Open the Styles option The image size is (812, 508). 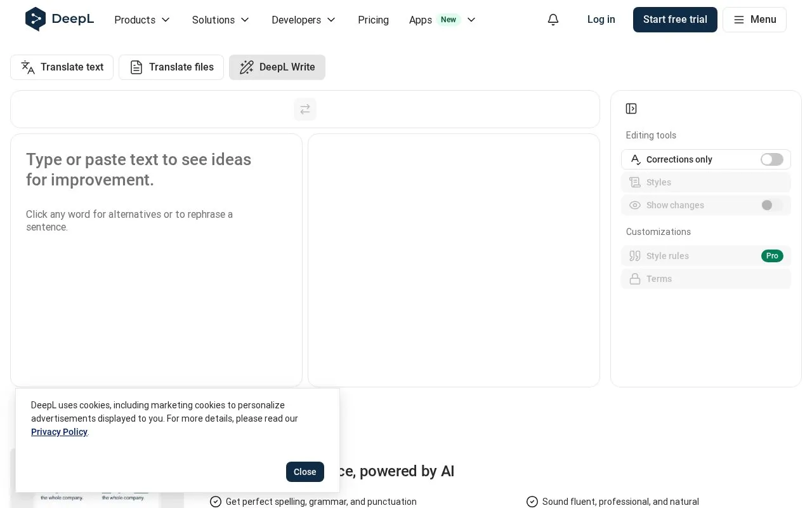(x=706, y=182)
